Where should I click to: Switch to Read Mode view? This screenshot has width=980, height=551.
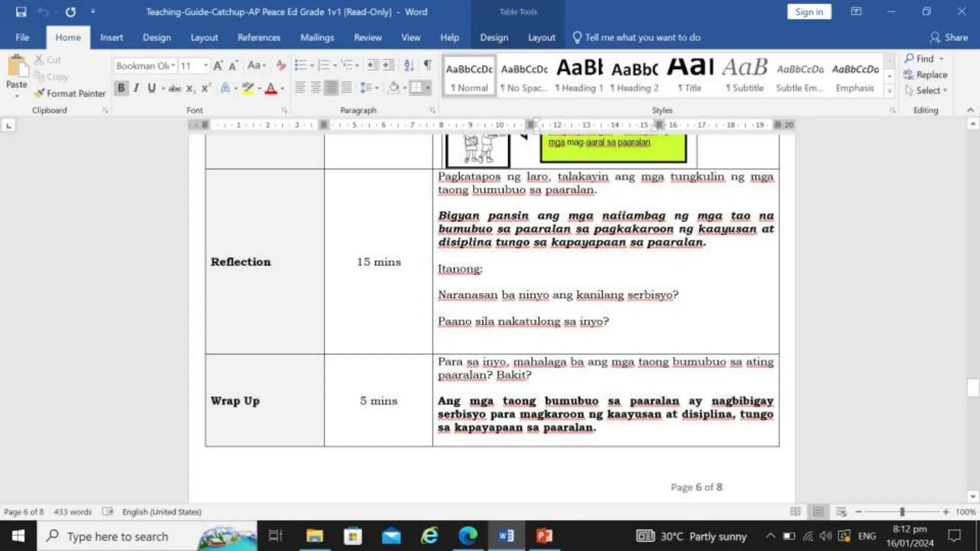[795, 512]
